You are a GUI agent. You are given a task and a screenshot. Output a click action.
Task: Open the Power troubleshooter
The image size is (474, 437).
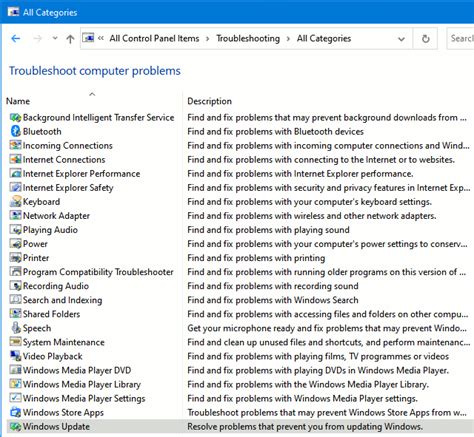pos(35,244)
